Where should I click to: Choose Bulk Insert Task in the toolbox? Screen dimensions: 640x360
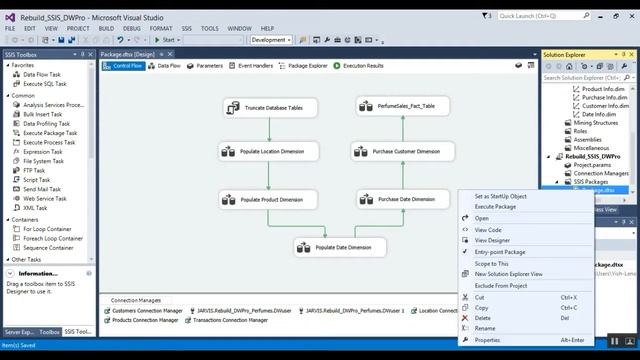(x=42, y=114)
